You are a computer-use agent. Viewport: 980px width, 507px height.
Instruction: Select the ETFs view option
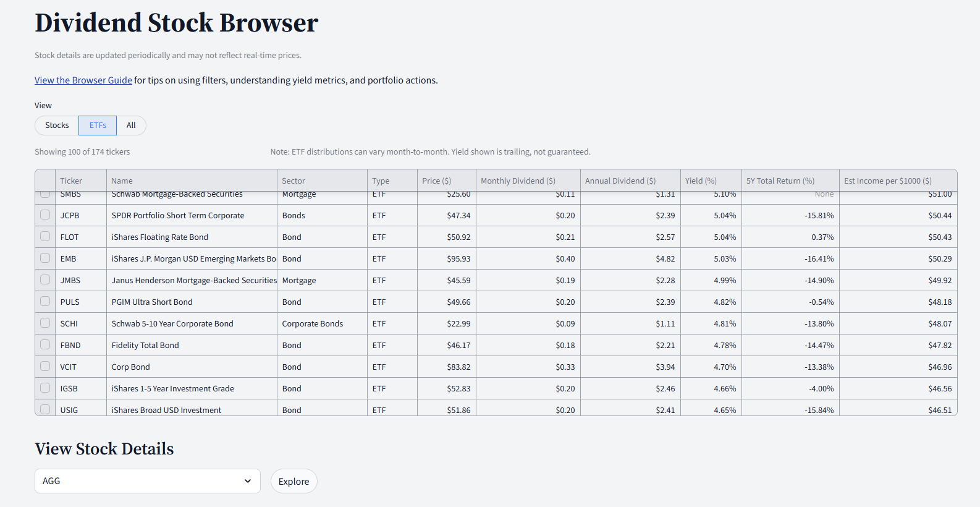98,126
